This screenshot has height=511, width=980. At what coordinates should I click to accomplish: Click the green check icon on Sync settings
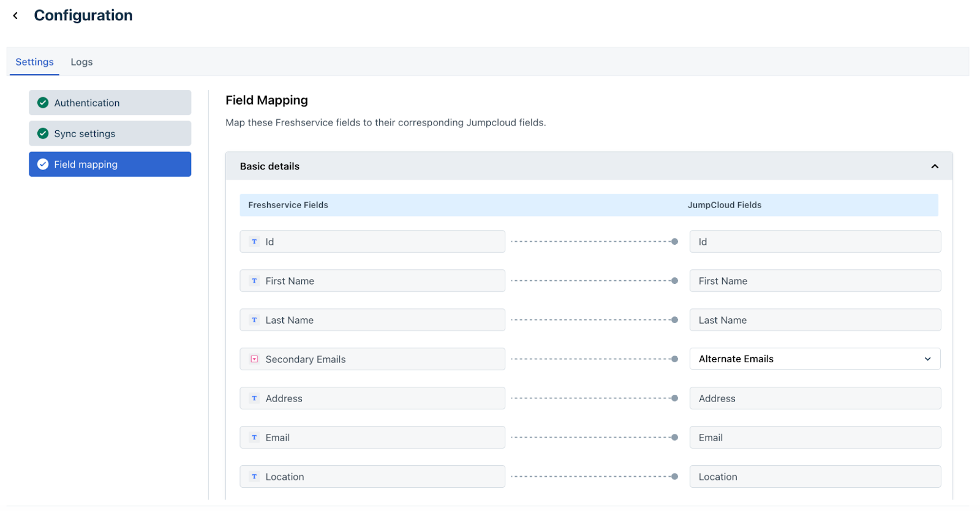pyautogui.click(x=43, y=133)
